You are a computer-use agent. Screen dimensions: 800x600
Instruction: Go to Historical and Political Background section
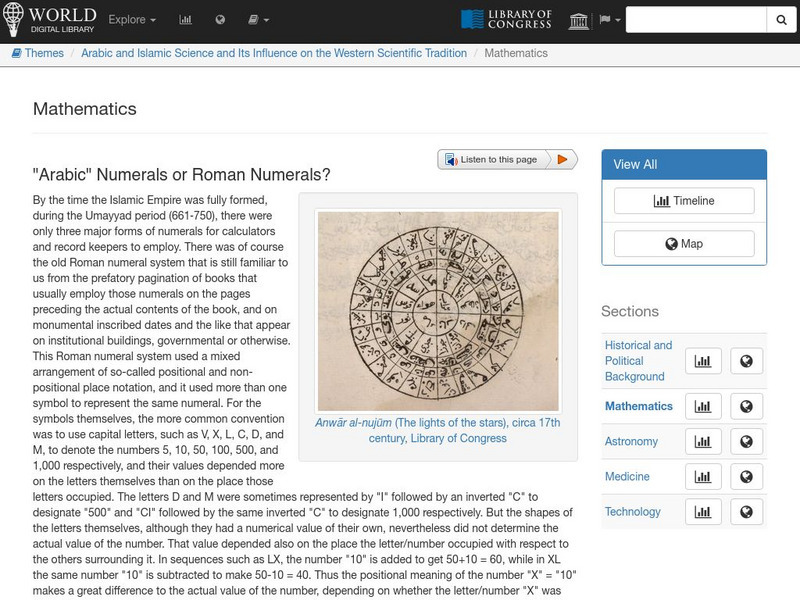pos(638,361)
